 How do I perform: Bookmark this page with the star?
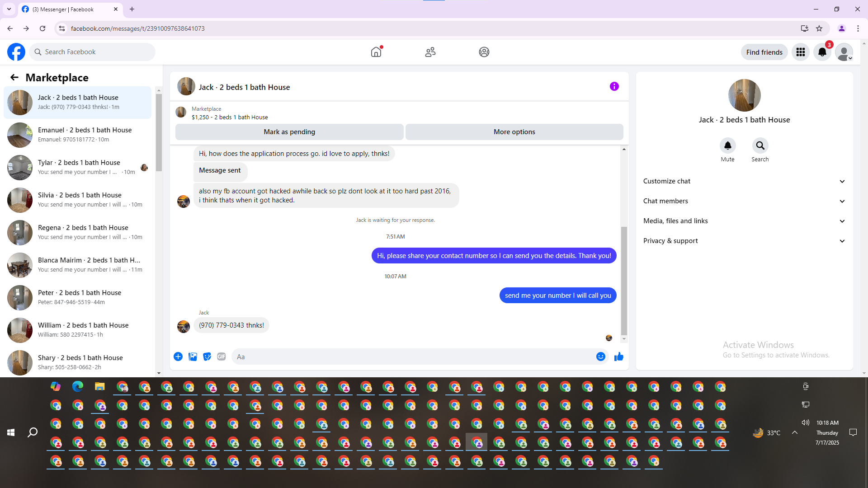pyautogui.click(x=819, y=28)
